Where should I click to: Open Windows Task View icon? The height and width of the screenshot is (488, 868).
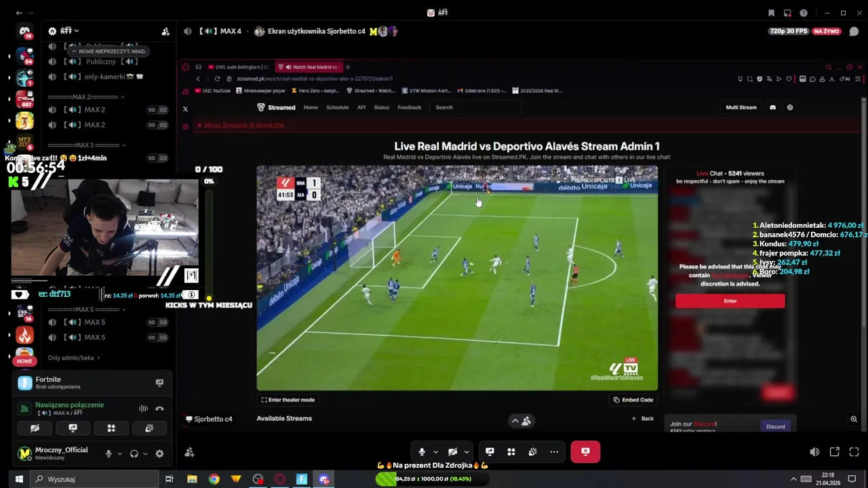coord(170,479)
